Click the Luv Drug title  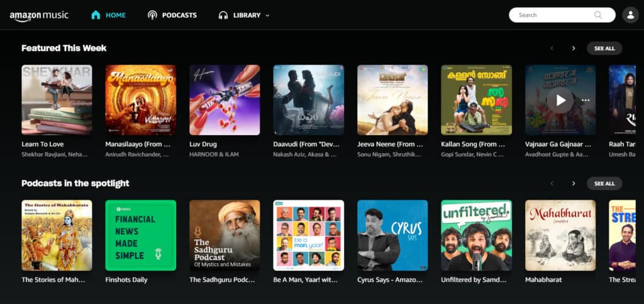[x=203, y=144]
